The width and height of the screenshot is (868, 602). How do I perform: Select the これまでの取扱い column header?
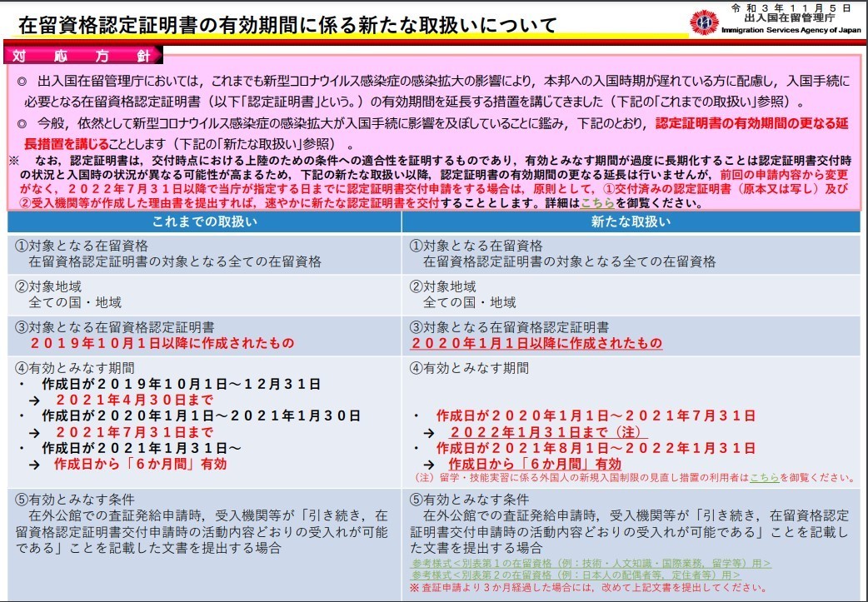[x=204, y=221]
